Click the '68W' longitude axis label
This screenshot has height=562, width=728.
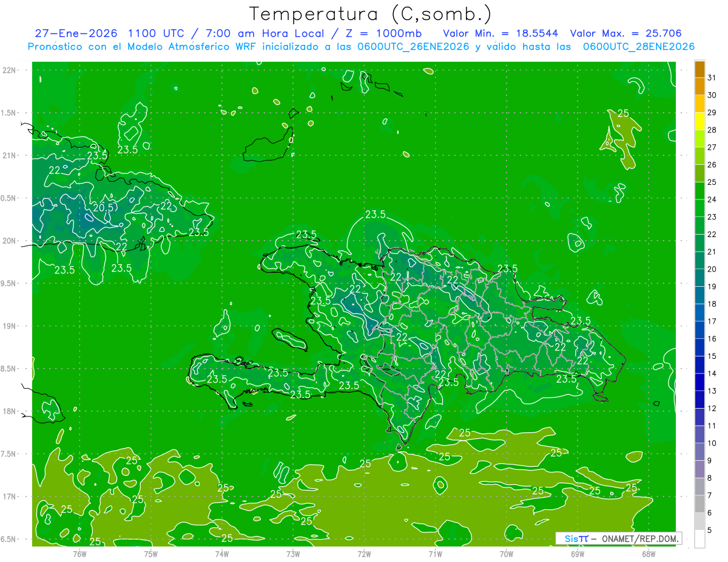[x=648, y=554]
